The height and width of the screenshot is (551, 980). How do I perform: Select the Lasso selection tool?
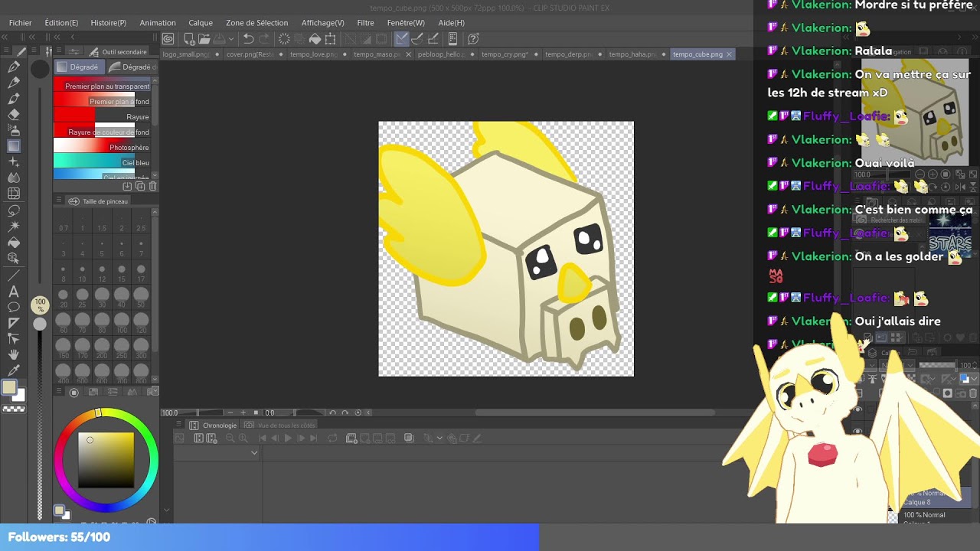tap(14, 210)
